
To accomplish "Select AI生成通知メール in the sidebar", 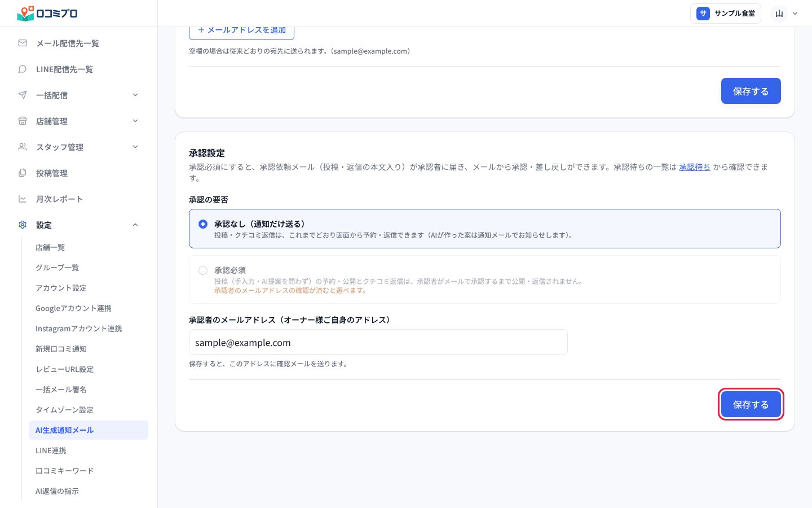I will coord(89,430).
